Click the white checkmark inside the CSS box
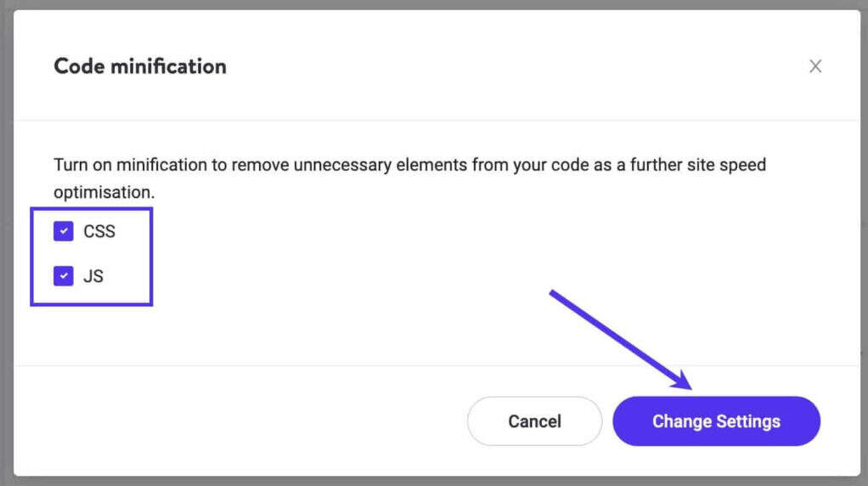The height and width of the screenshot is (486, 868). [64, 232]
